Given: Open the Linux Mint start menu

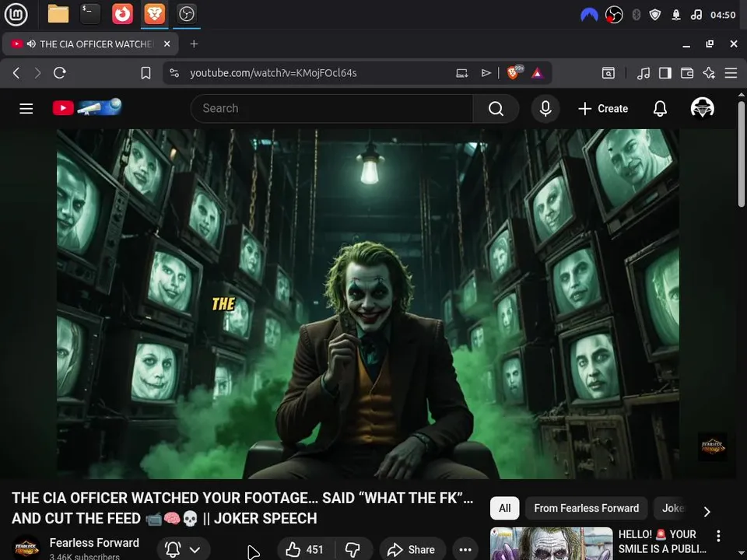Looking at the screenshot, I should [x=16, y=14].
